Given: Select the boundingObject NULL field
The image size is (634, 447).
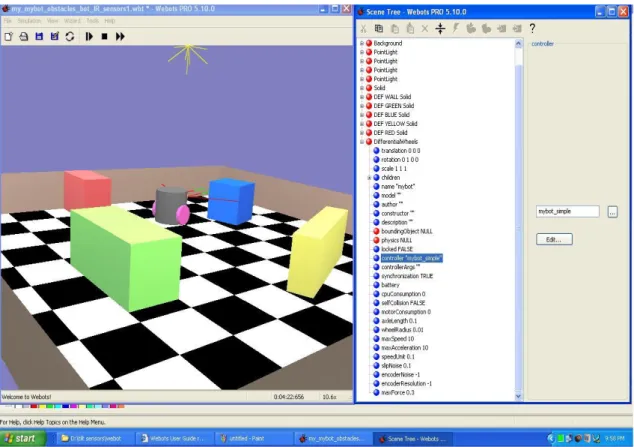Looking at the screenshot, I should click(x=406, y=232).
